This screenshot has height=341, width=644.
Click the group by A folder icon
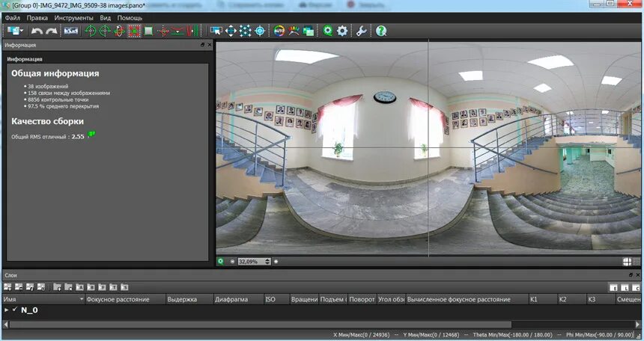[79, 287]
